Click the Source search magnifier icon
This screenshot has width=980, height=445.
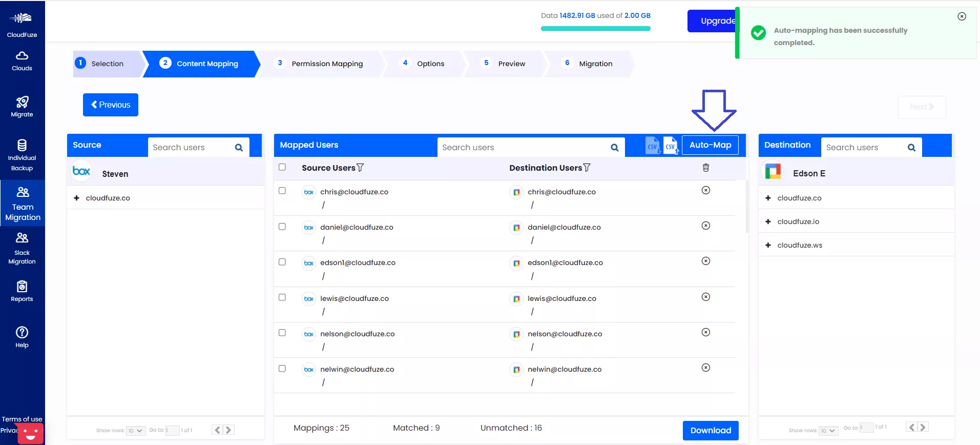tap(239, 148)
